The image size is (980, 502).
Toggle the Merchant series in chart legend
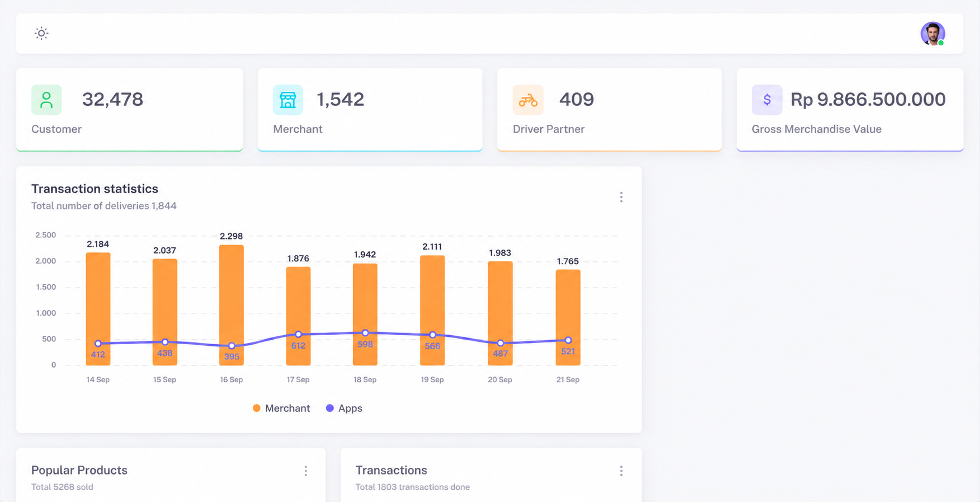281,409
